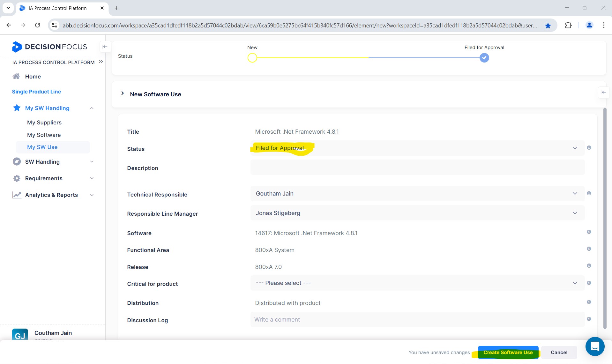This screenshot has height=364, width=612.
Task: Open the Home icon in the sidebar
Action: tap(16, 76)
